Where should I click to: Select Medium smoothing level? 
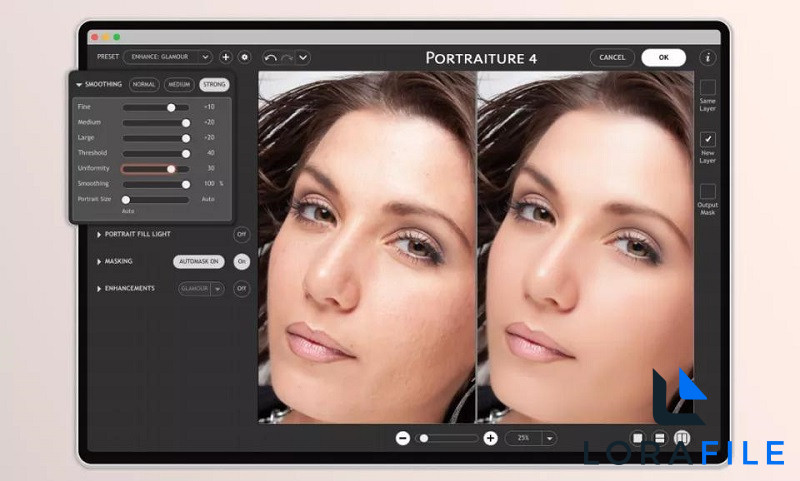click(179, 85)
